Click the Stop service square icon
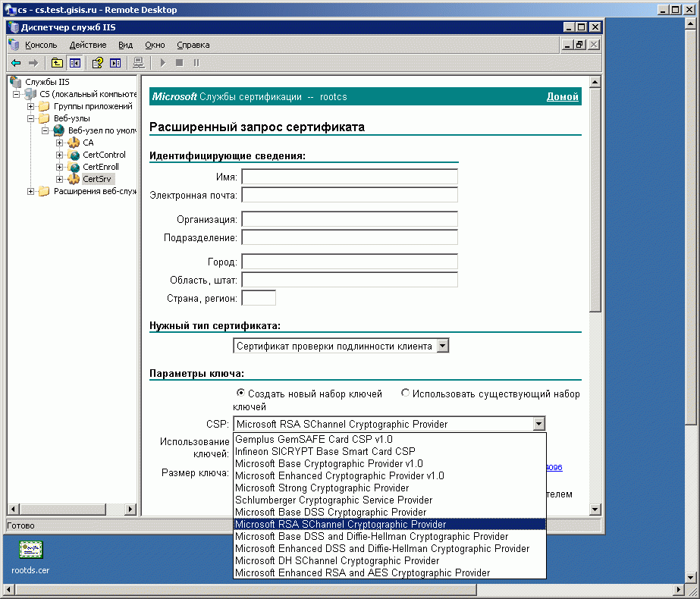The height and width of the screenshot is (599, 700). point(180,63)
